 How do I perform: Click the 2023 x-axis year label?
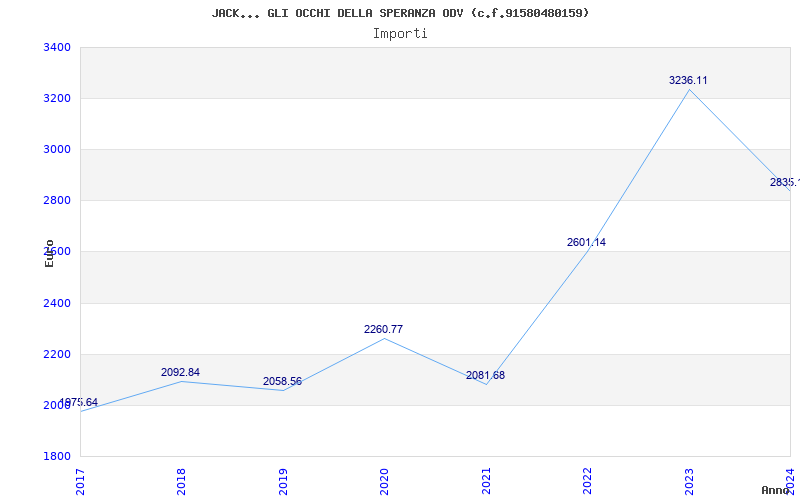(x=689, y=482)
